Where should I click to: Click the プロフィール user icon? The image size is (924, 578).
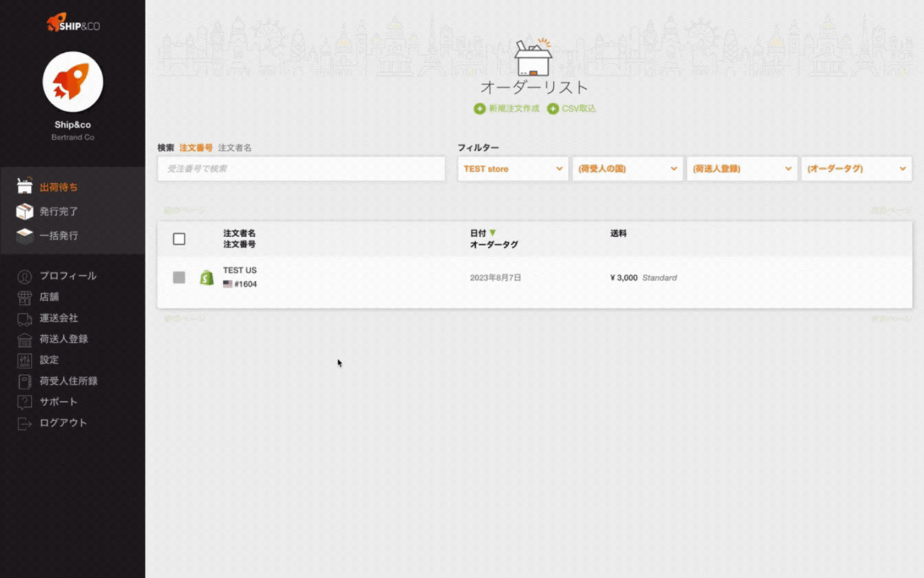click(x=25, y=276)
